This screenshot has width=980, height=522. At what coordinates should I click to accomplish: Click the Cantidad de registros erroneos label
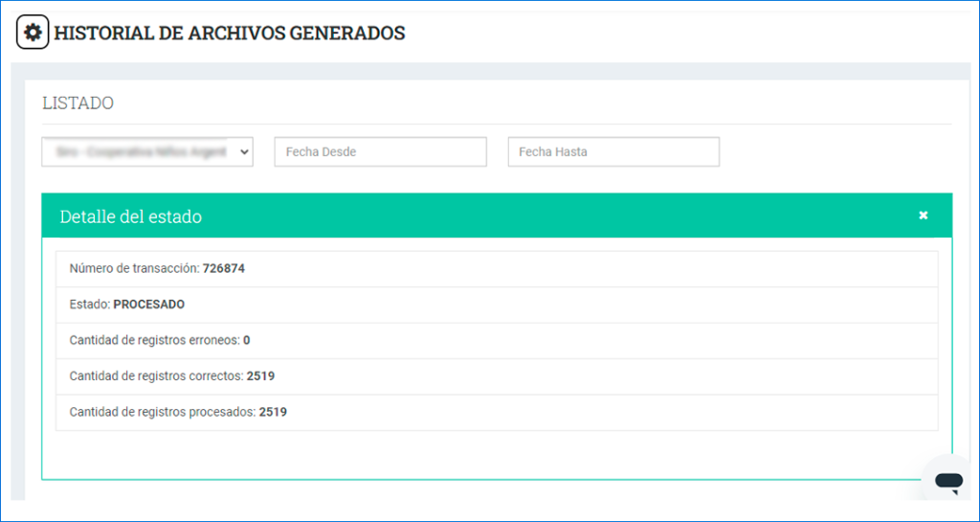tap(154, 340)
